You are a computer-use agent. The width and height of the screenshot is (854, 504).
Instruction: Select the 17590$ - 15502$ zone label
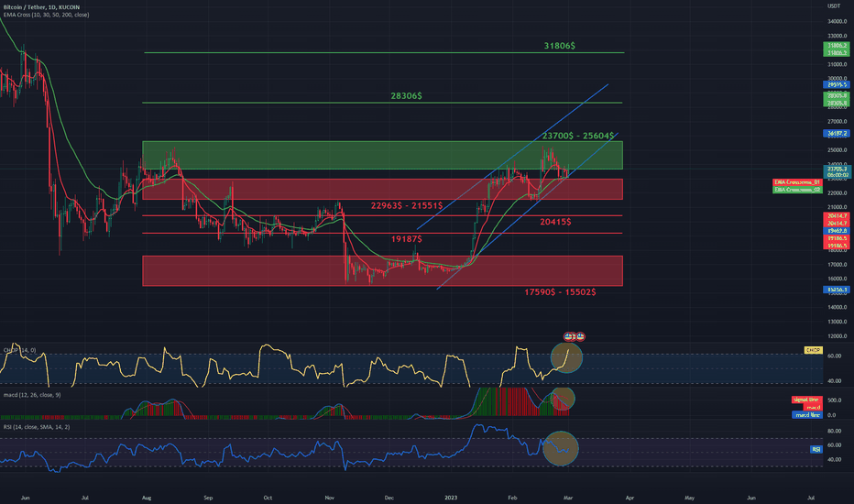tap(560, 292)
